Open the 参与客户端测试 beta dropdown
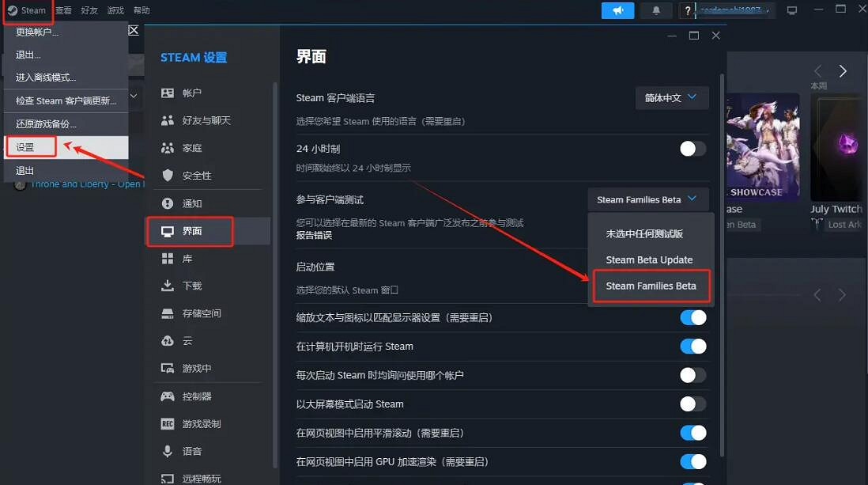The width and height of the screenshot is (868, 485). point(648,199)
